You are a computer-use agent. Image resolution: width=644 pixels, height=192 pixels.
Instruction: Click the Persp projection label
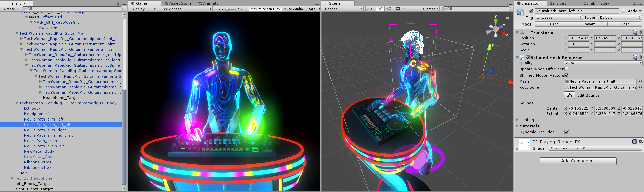point(497,46)
